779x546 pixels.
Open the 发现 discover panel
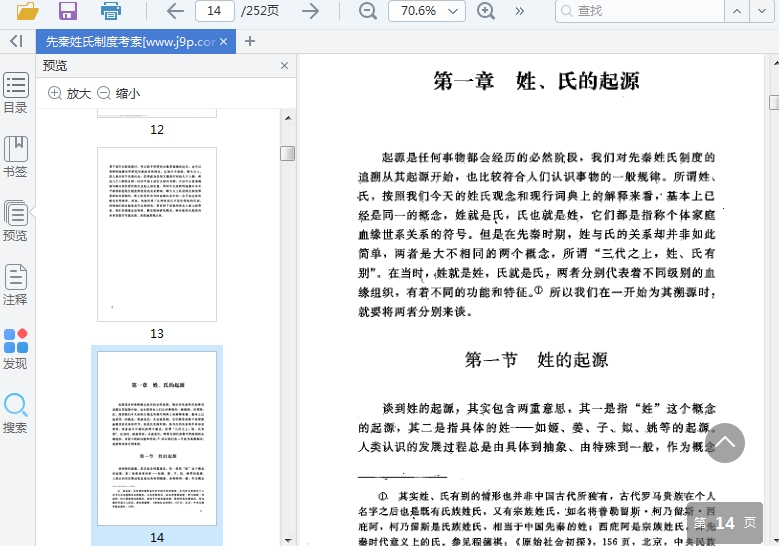15,349
